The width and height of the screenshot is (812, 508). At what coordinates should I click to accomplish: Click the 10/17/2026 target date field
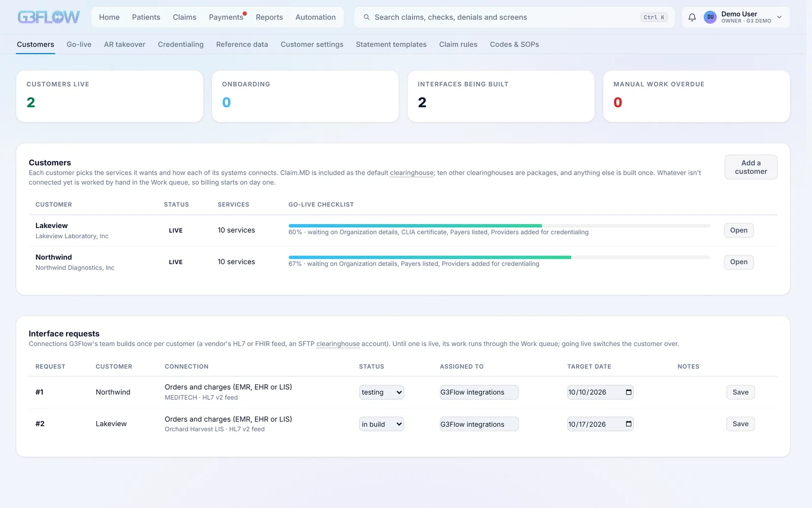pyautogui.click(x=600, y=424)
